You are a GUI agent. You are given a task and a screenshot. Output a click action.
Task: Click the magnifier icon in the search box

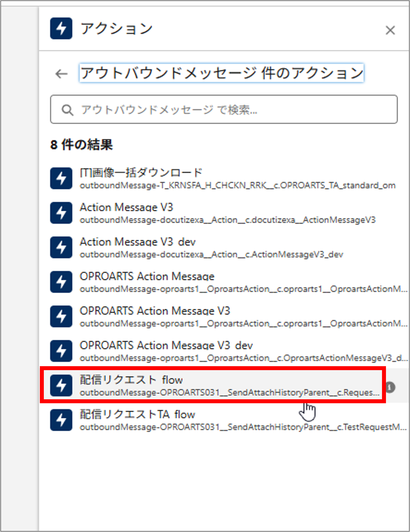pyautogui.click(x=67, y=110)
